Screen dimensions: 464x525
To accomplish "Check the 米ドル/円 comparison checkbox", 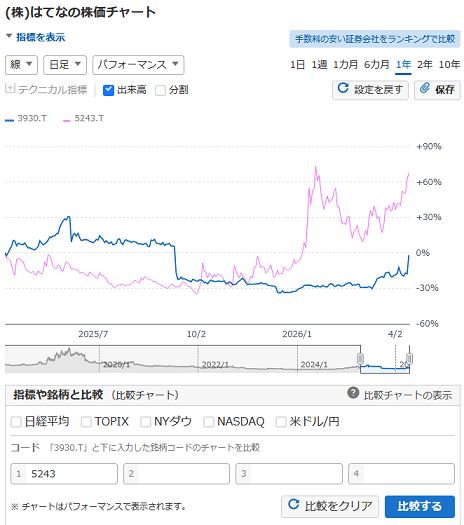I will pyautogui.click(x=281, y=422).
